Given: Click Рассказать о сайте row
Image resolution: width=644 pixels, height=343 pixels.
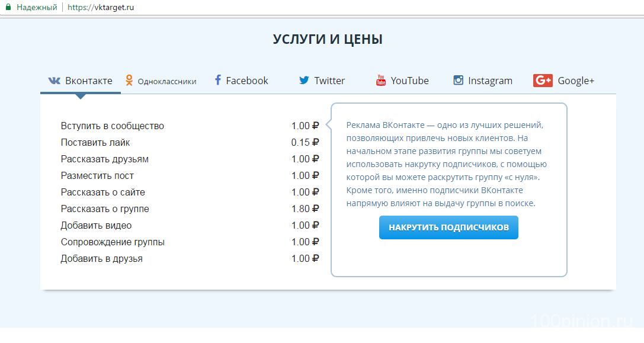Looking at the screenshot, I should pyautogui.click(x=190, y=193).
